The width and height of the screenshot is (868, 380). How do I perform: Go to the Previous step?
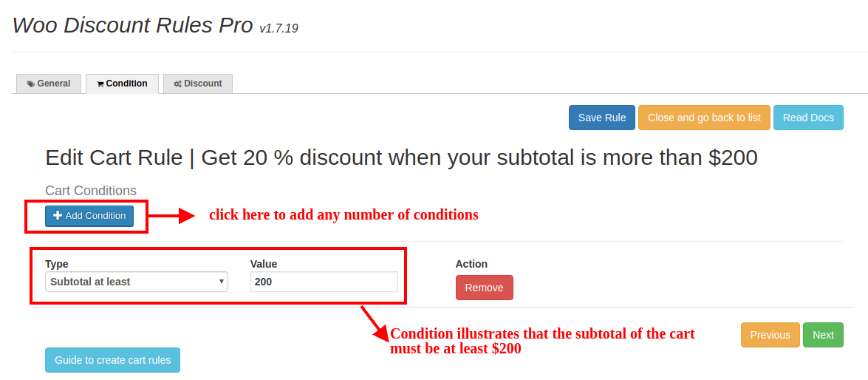coord(770,335)
